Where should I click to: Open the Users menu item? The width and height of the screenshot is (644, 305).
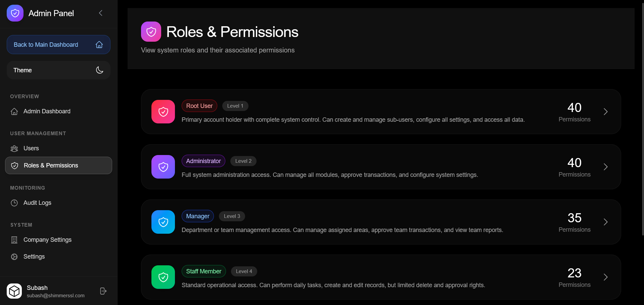coord(31,148)
